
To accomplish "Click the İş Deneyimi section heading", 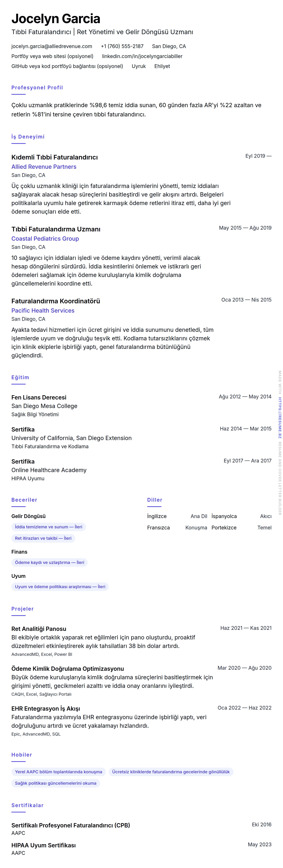I will click(x=28, y=137).
